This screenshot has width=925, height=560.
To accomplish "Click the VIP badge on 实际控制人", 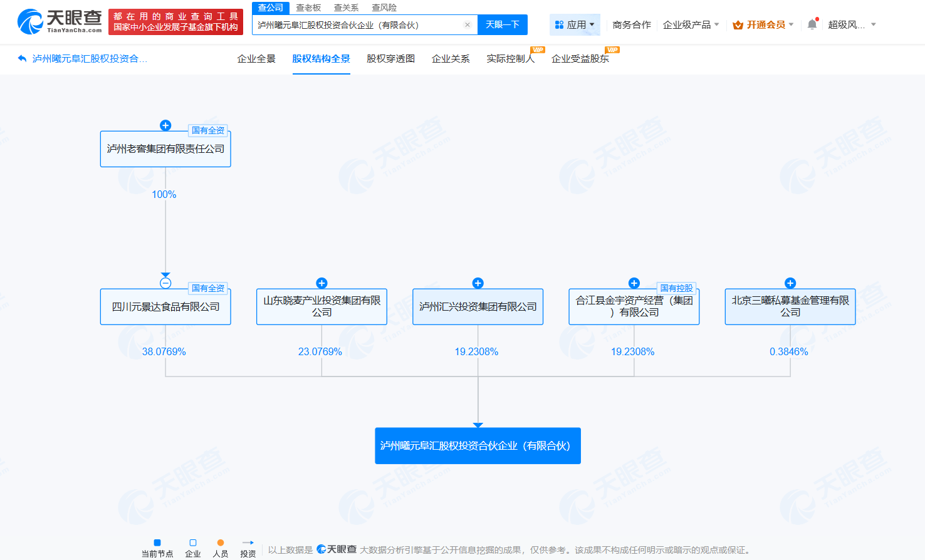I will pos(538,49).
